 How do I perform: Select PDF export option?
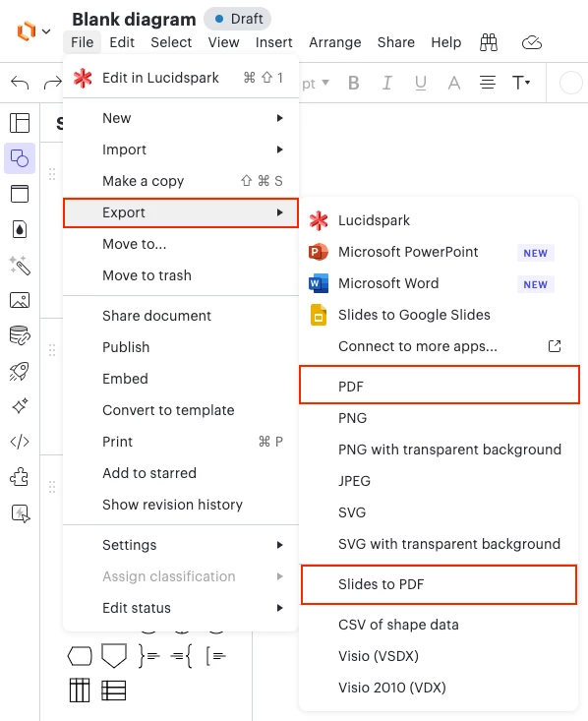pos(440,386)
